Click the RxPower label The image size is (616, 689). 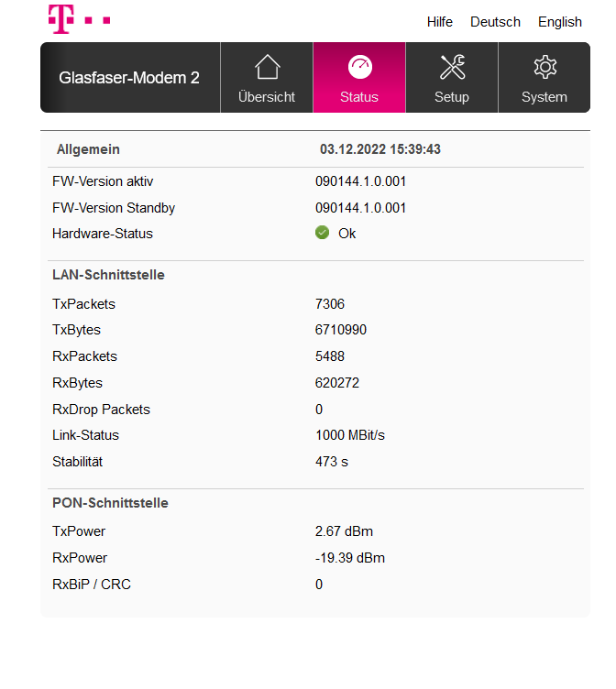(80, 558)
